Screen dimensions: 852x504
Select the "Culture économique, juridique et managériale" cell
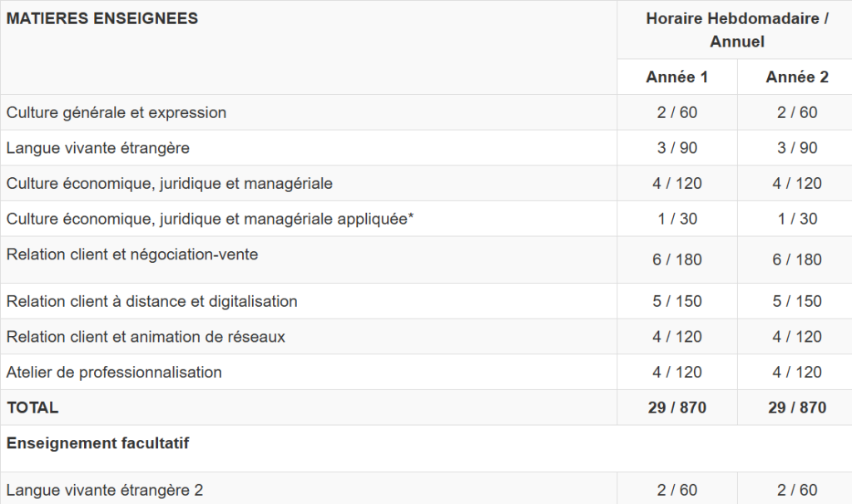(170, 184)
